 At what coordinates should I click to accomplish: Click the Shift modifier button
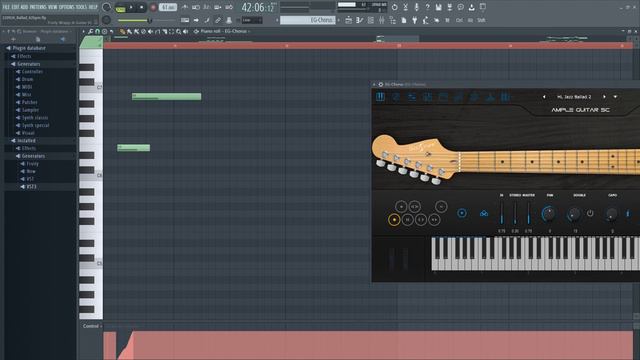pyautogui.click(x=481, y=20)
